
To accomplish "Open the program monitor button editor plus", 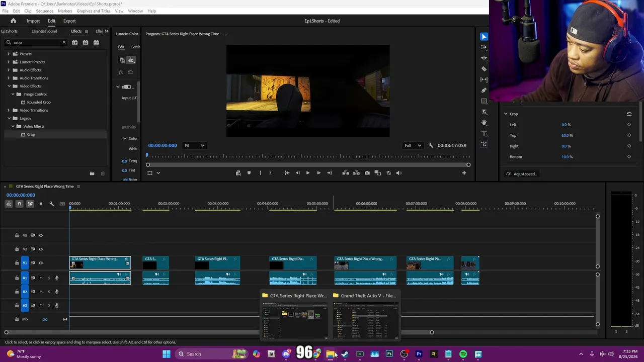I will (x=464, y=173).
